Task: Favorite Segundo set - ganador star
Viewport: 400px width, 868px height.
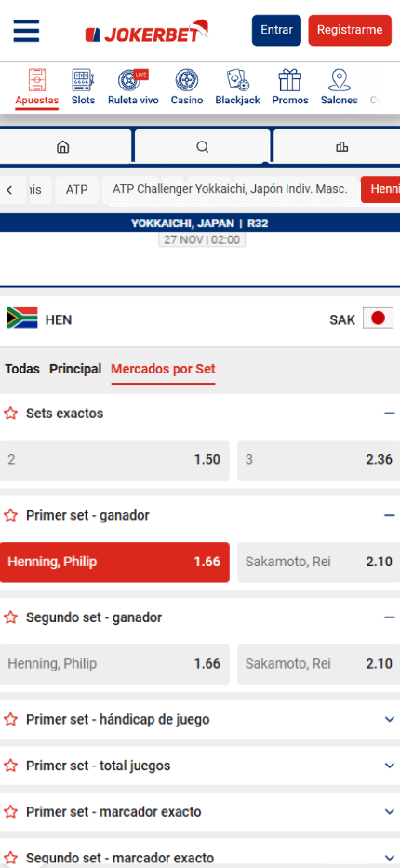Action: tap(10, 617)
